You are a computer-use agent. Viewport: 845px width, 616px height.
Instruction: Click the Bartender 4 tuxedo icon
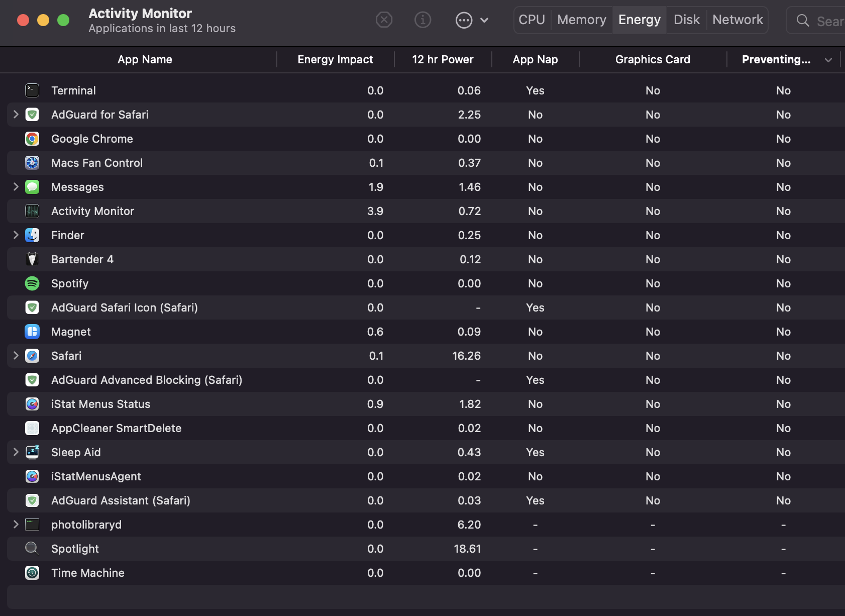coord(32,259)
